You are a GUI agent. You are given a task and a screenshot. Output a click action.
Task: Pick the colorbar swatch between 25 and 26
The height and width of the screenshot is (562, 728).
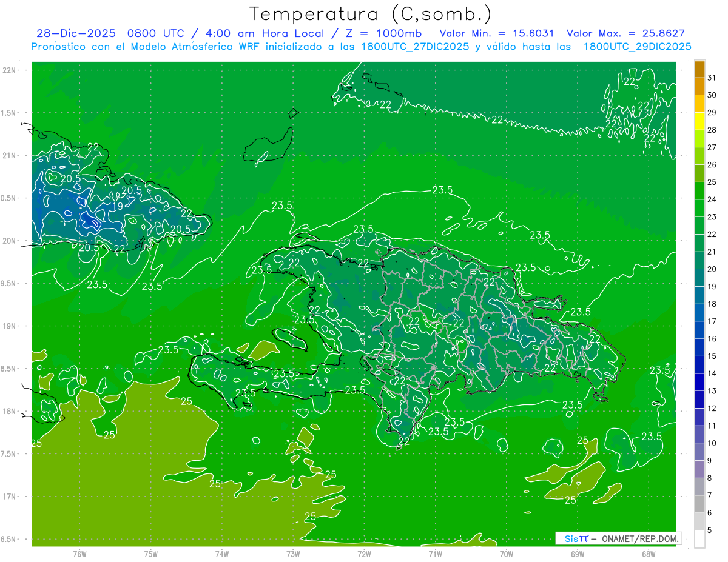click(699, 173)
